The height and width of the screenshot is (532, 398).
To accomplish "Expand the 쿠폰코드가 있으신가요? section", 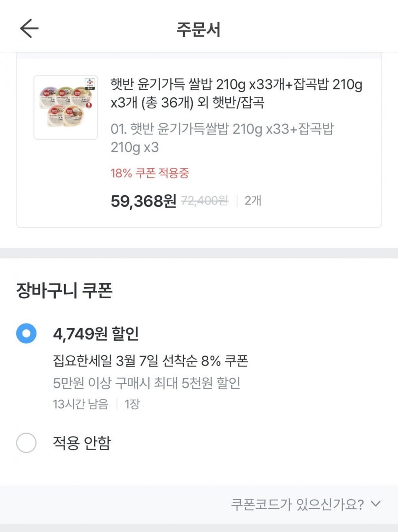I will tap(297, 504).
